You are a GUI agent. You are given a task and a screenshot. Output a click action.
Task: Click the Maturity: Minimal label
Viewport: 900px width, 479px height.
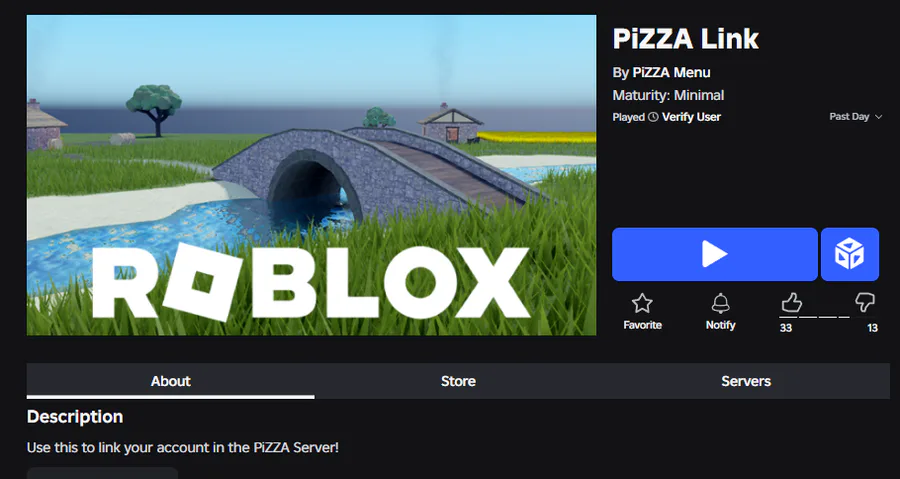coord(668,95)
